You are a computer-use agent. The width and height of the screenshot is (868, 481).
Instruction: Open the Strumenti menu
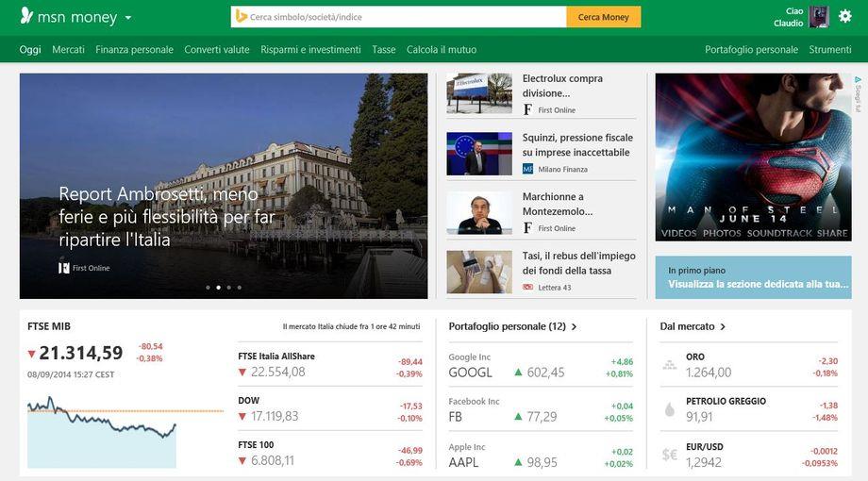point(830,49)
